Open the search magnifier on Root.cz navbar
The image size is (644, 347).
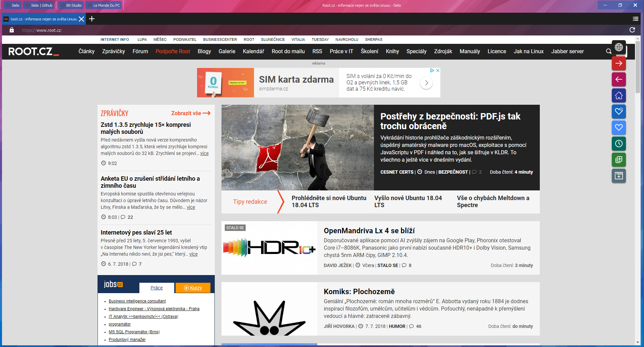608,51
